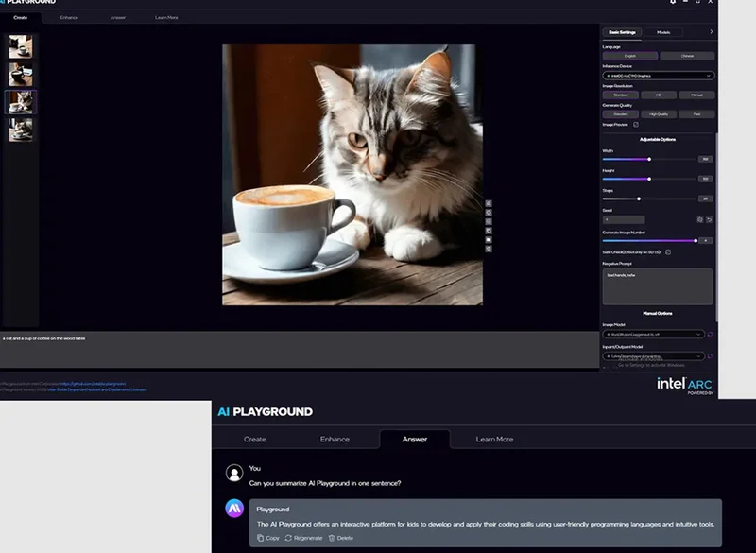This screenshot has width=756, height=553.
Task: Open the settings gear in title bar
Action: pos(673,3)
